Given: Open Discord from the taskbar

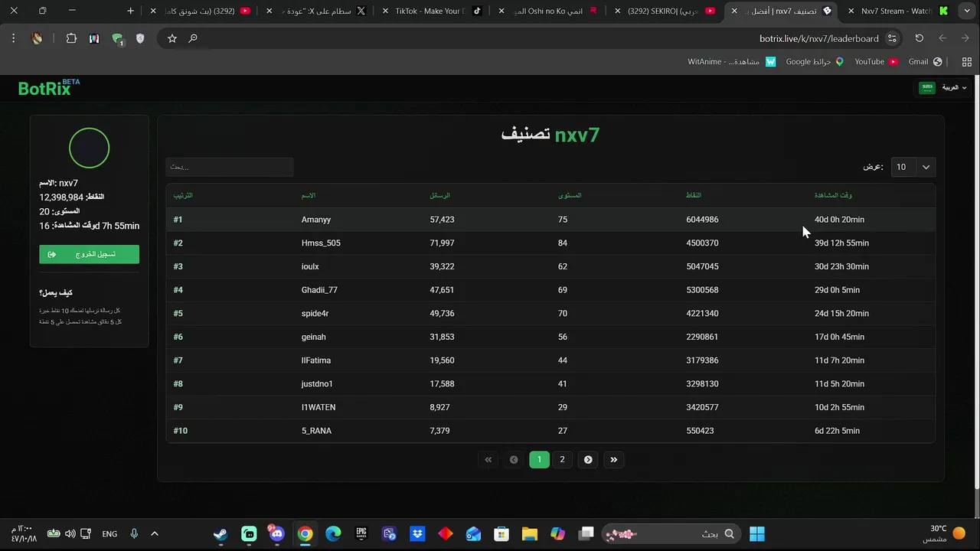Looking at the screenshot, I should (276, 533).
